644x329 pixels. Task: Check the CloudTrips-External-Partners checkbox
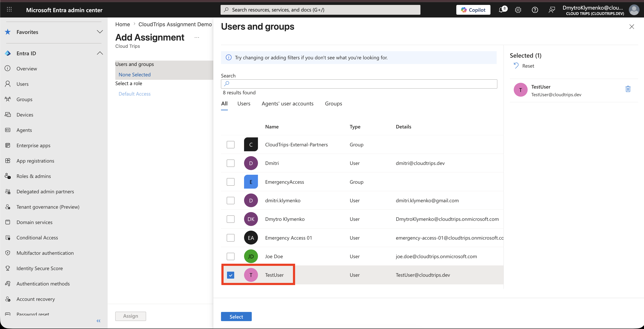[x=230, y=144]
